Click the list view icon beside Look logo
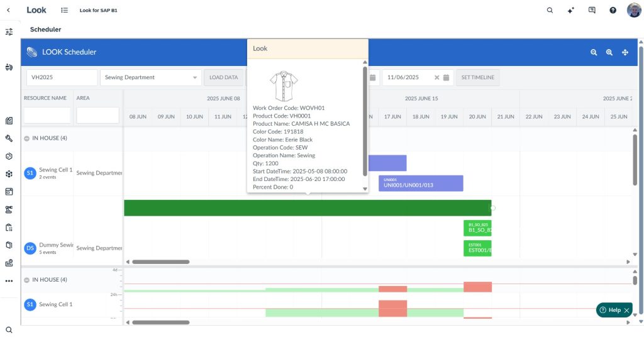This screenshot has width=644, height=342. point(65,10)
